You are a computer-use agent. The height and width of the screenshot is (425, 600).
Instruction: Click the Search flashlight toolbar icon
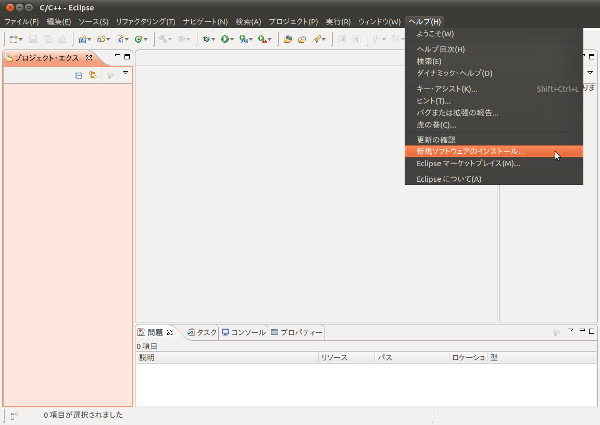pyautogui.click(x=317, y=39)
